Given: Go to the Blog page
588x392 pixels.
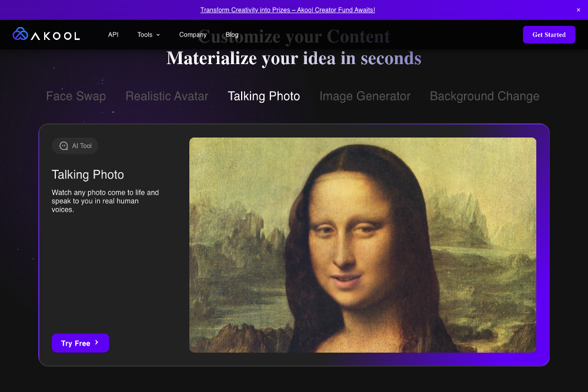Looking at the screenshot, I should (x=232, y=35).
